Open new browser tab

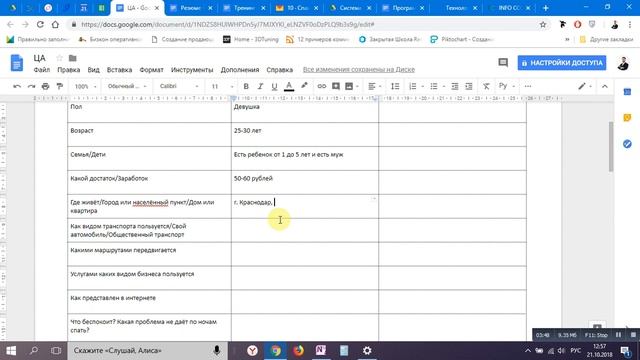(545, 8)
